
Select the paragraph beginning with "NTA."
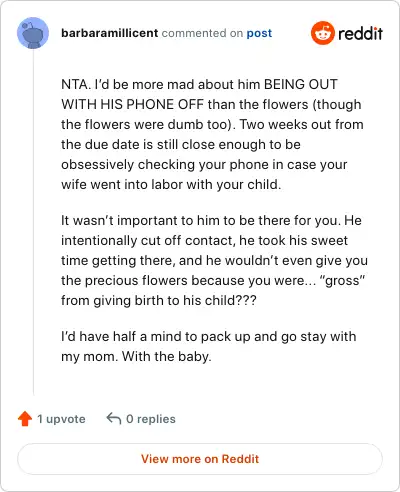[x=212, y=134]
